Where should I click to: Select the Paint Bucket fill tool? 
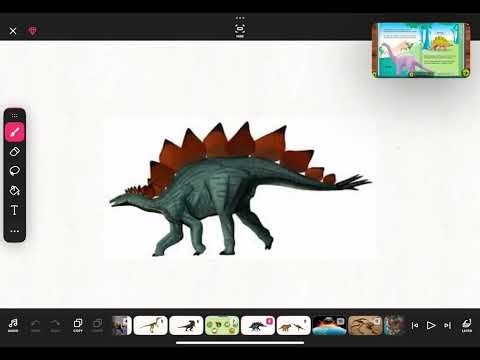coord(15,191)
